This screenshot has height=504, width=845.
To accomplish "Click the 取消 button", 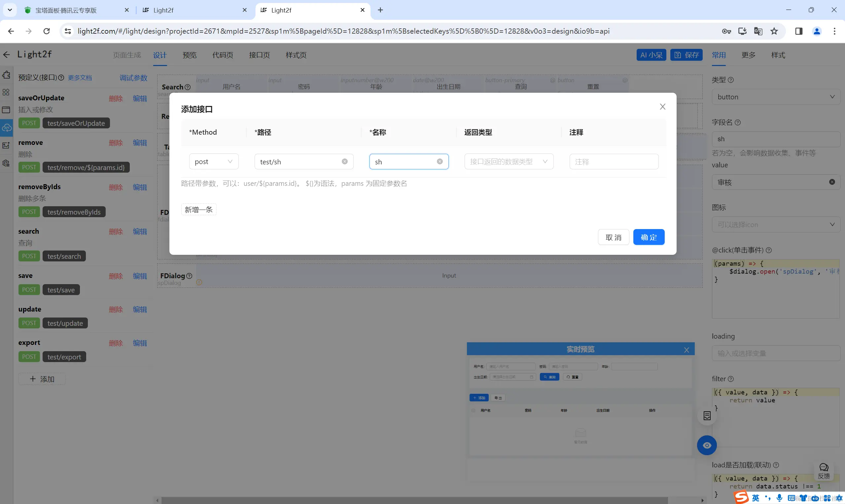I will (x=613, y=237).
